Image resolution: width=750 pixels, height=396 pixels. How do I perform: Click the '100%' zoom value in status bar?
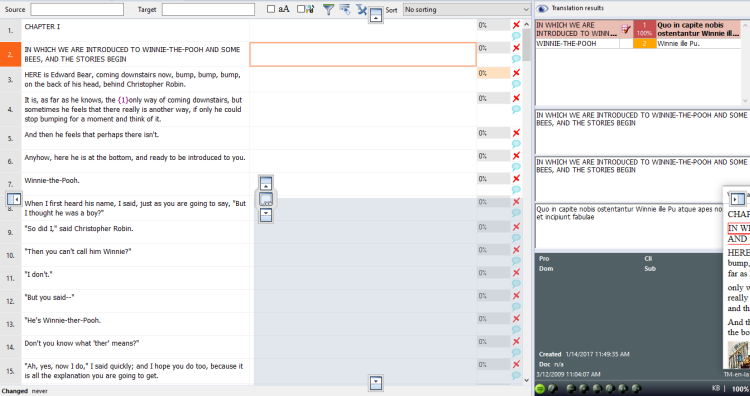point(740,389)
